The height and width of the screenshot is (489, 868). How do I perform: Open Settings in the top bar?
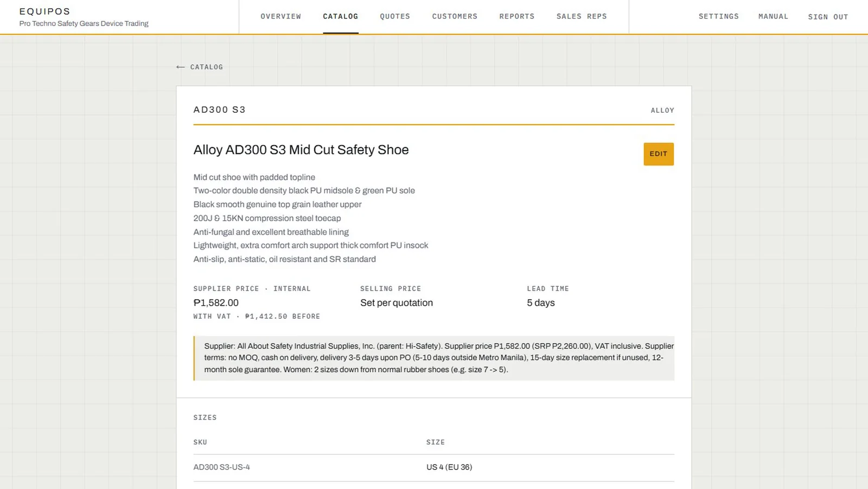click(x=719, y=16)
